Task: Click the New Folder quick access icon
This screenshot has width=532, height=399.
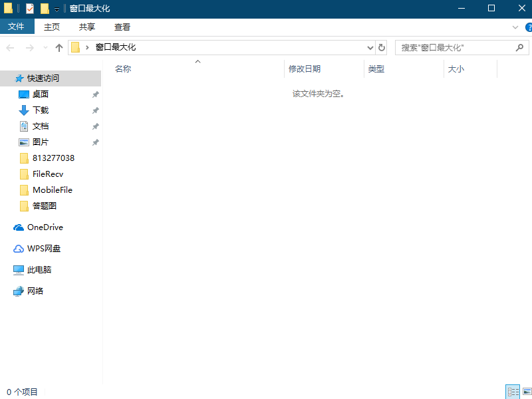Action: tap(45, 9)
